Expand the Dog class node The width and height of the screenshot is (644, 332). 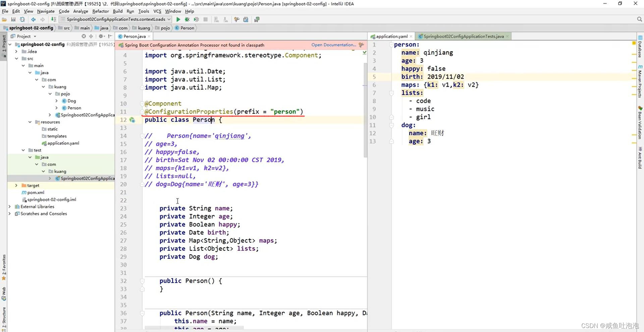57,101
